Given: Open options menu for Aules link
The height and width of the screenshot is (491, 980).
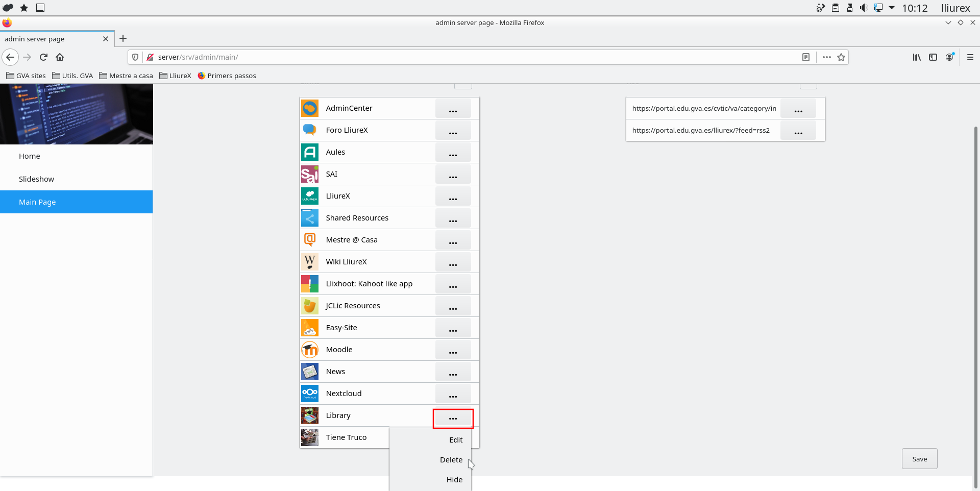Looking at the screenshot, I should pyautogui.click(x=453, y=153).
